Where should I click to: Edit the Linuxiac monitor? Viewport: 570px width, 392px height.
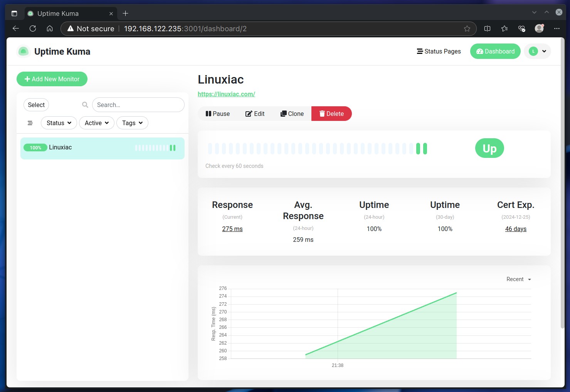click(x=255, y=114)
